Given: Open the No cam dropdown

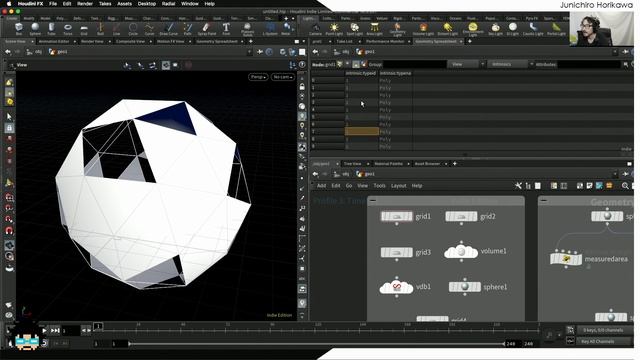Looking at the screenshot, I should click(282, 77).
